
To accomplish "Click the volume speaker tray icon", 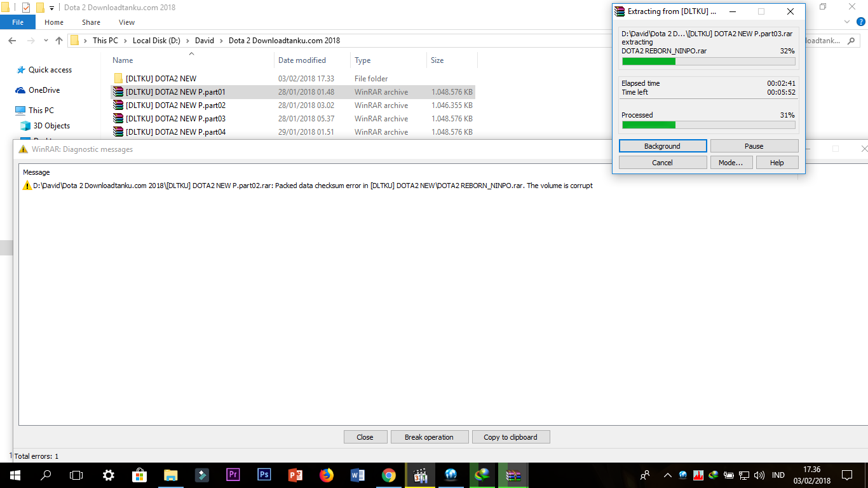I will (759, 475).
